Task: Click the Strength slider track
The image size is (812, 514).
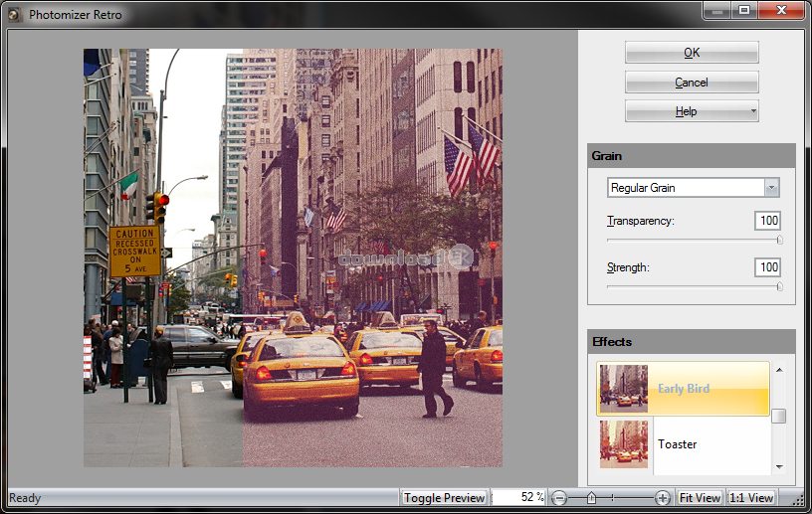Action: [693, 286]
